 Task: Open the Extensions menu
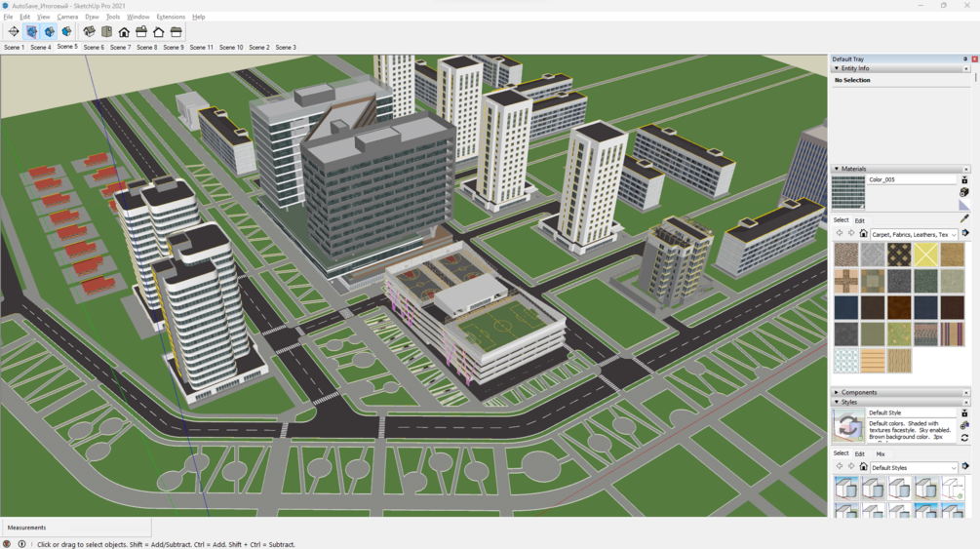pos(171,17)
